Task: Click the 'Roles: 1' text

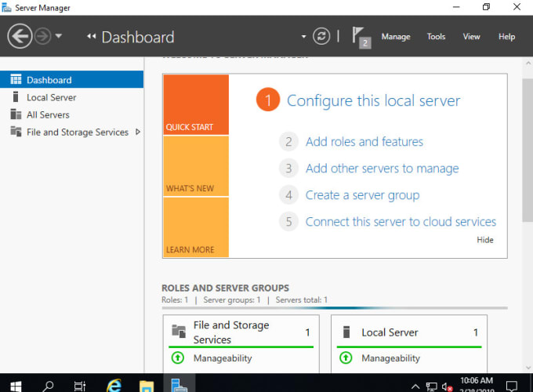Action: [x=175, y=299]
